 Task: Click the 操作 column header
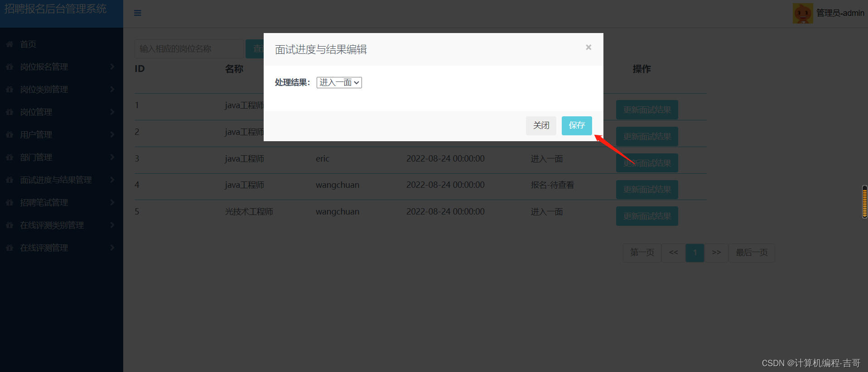641,69
